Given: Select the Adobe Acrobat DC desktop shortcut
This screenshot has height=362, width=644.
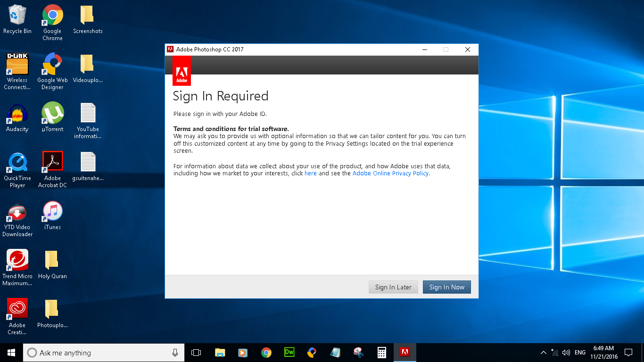Looking at the screenshot, I should click(x=52, y=170).
